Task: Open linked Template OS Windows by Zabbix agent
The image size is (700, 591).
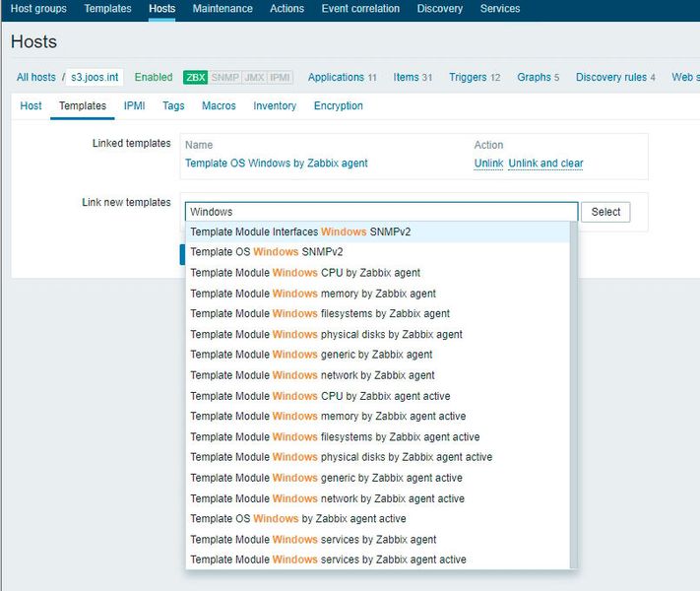Action: [277, 164]
